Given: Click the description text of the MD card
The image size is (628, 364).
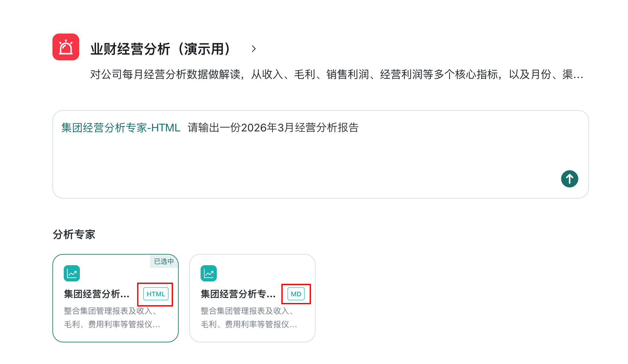Looking at the screenshot, I should point(249,317).
